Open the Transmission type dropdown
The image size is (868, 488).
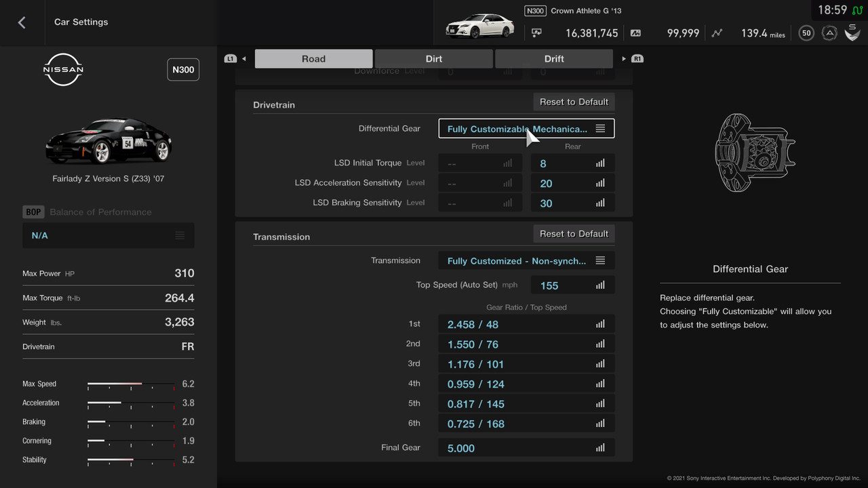tap(527, 261)
